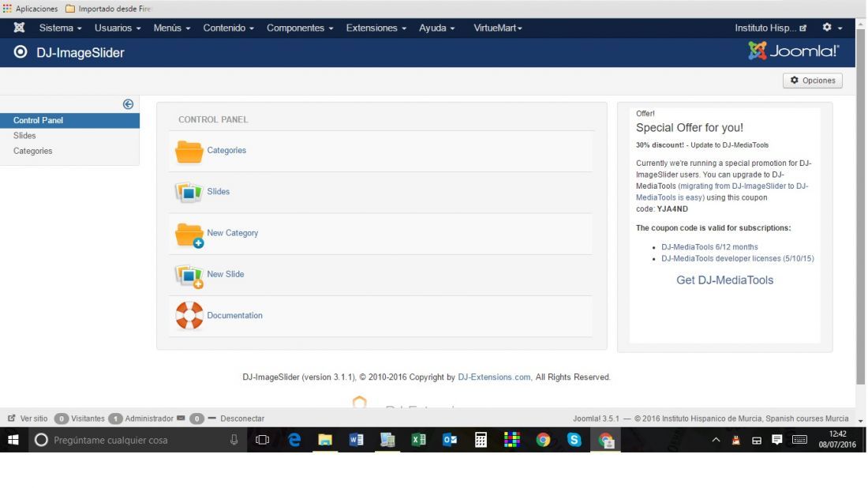Expand the Extensiones menu
The image size is (868, 488).
point(376,28)
